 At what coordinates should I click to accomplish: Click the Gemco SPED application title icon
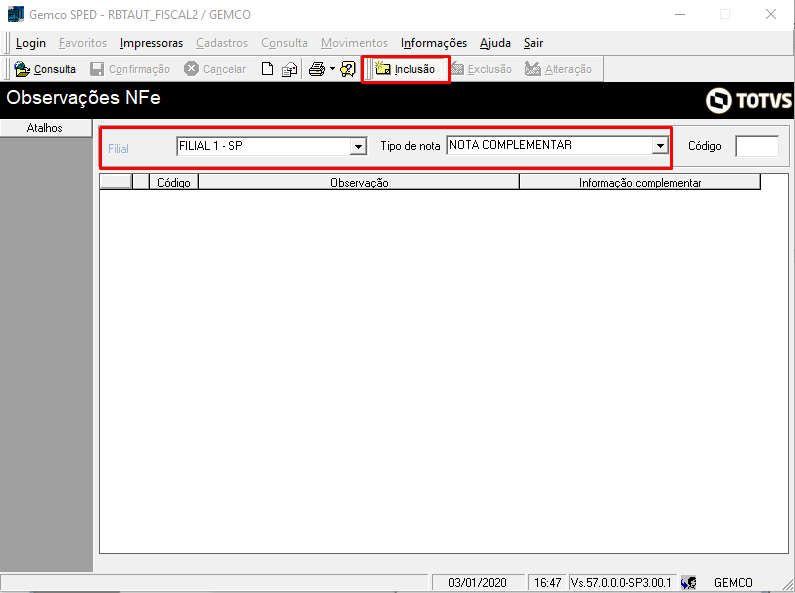click(16, 14)
